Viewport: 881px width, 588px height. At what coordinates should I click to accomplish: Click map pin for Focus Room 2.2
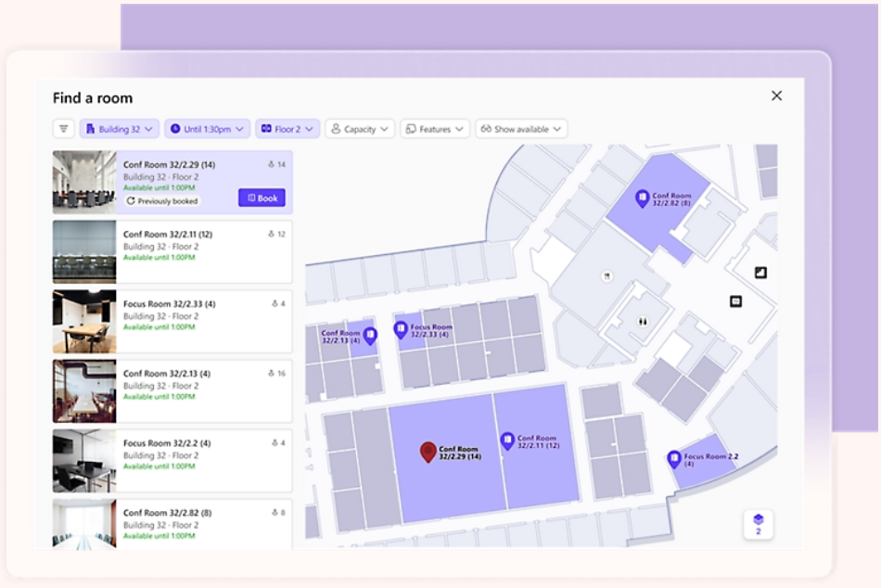tap(673, 459)
